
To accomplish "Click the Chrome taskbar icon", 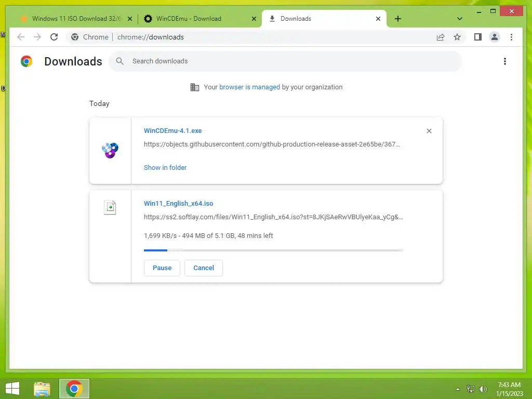I will 74,389.
